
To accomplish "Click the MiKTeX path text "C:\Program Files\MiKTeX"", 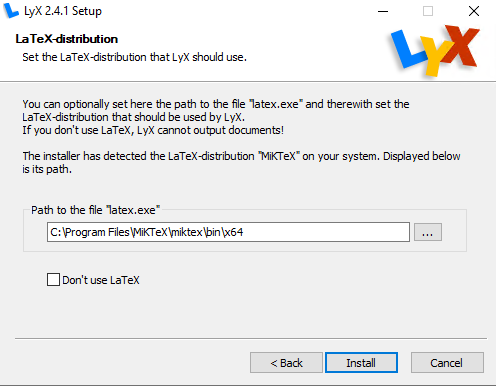I will click(109, 232).
